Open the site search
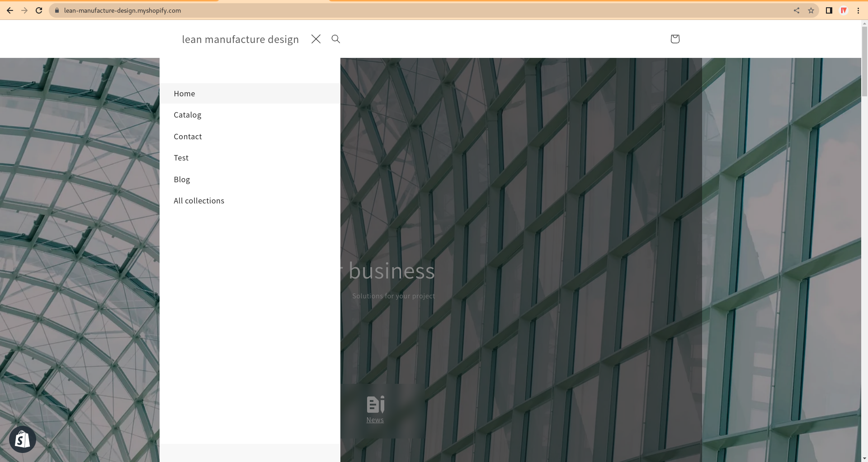Image resolution: width=868 pixels, height=462 pixels. pyautogui.click(x=335, y=39)
